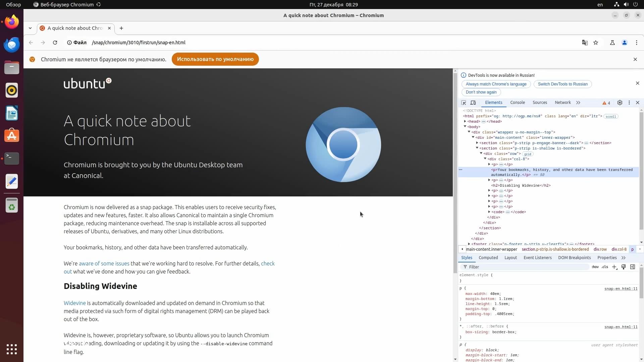Viewport: 644px width, 362px height.
Task: Open the Event Listeners tab
Action: [538, 258]
